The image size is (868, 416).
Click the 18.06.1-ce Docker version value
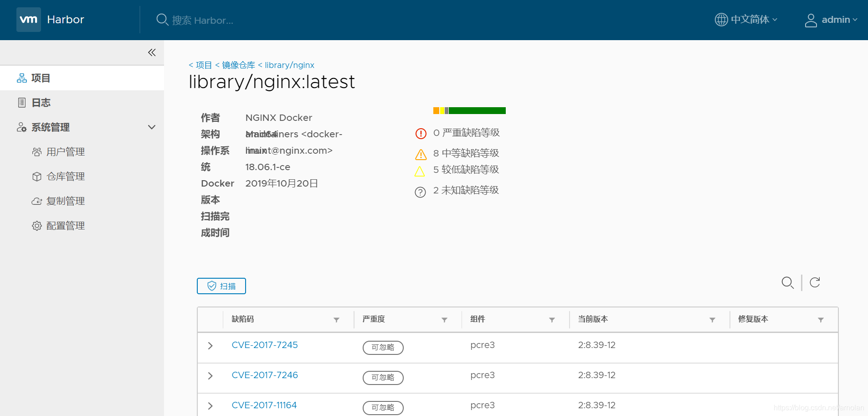pyautogui.click(x=268, y=167)
